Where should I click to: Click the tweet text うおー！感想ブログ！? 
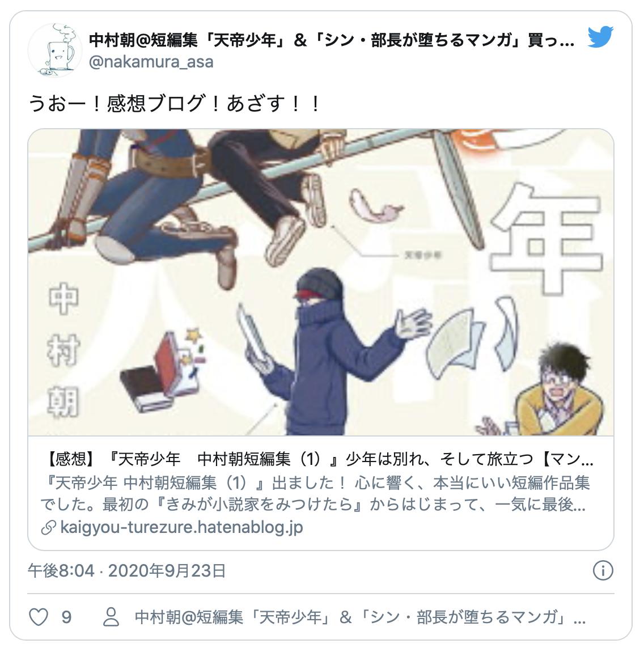tap(175, 104)
